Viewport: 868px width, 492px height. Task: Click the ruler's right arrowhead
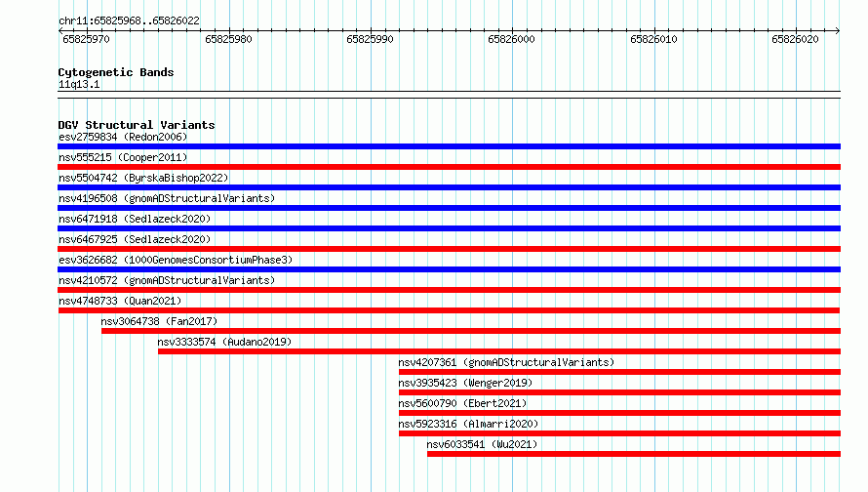click(x=838, y=30)
